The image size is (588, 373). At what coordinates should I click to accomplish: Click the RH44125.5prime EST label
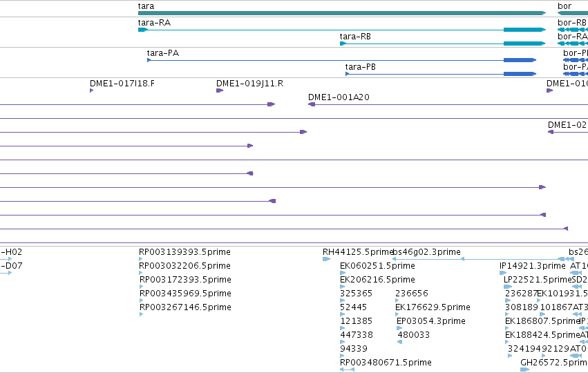pyautogui.click(x=357, y=252)
